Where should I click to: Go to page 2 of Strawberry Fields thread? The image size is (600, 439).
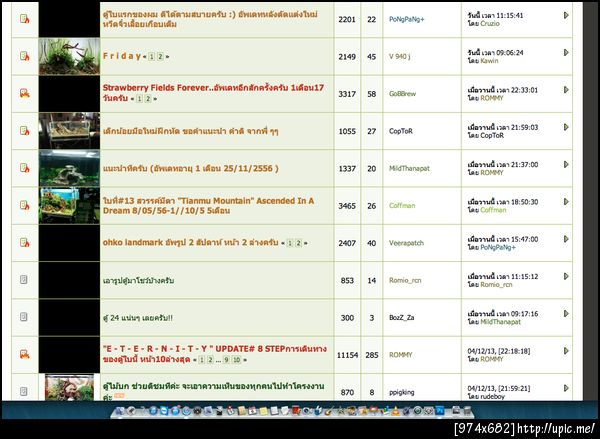point(148,99)
